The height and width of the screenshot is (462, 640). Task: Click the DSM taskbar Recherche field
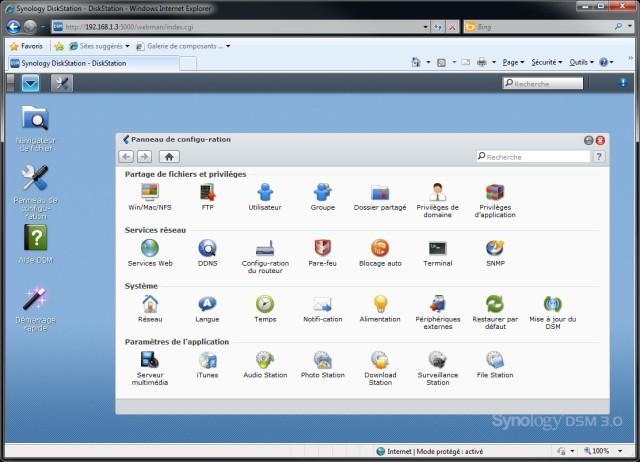[x=543, y=83]
